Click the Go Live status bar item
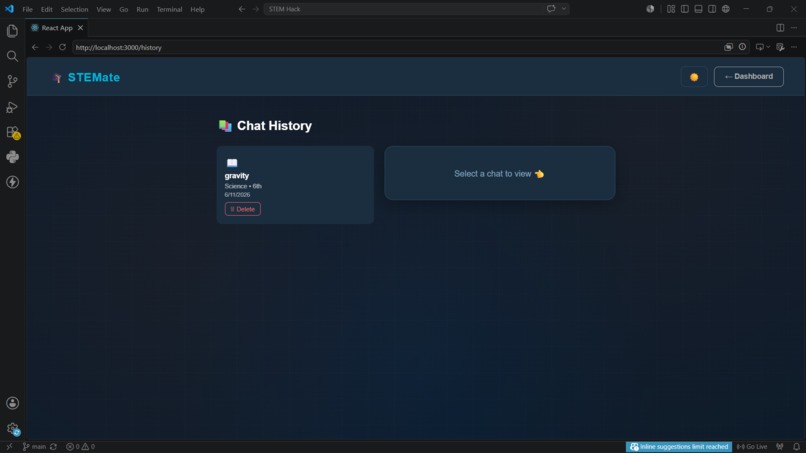 point(752,447)
